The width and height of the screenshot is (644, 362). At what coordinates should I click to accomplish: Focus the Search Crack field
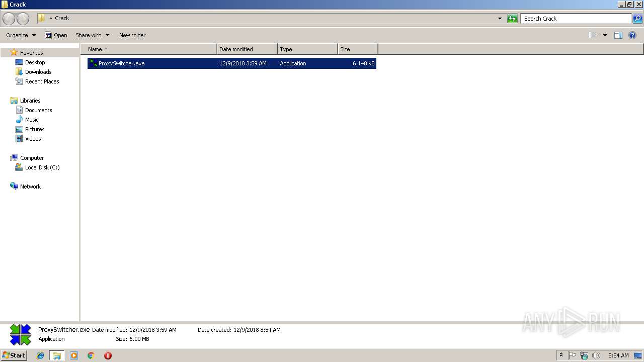[576, 19]
